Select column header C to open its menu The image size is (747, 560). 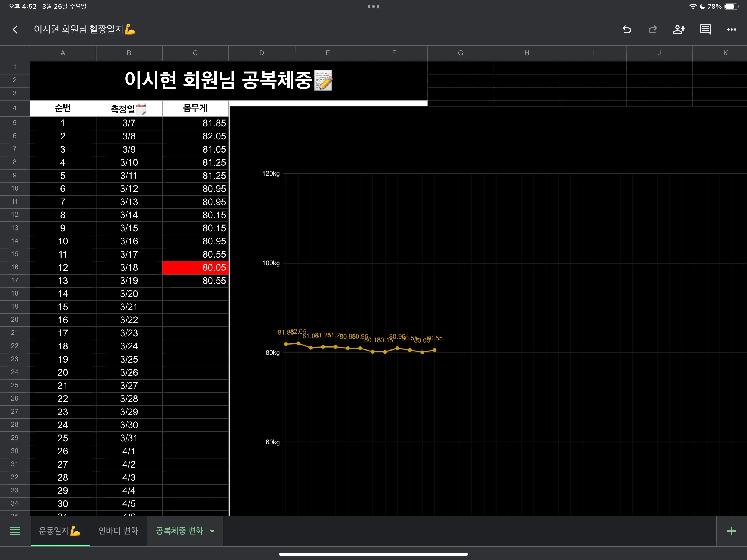[195, 53]
